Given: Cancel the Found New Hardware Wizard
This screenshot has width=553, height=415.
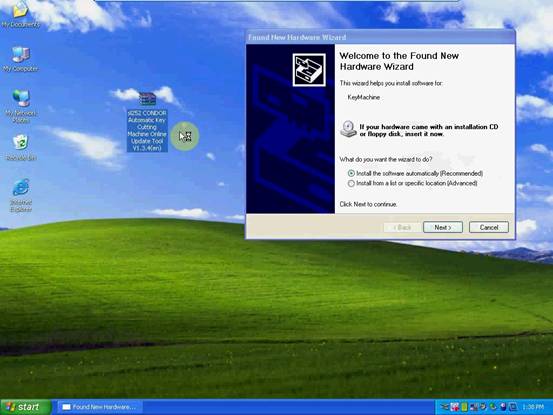Looking at the screenshot, I should (489, 227).
